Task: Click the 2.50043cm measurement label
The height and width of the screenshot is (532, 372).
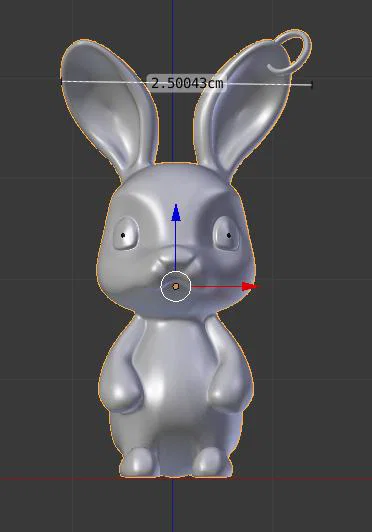Action: pos(187,83)
